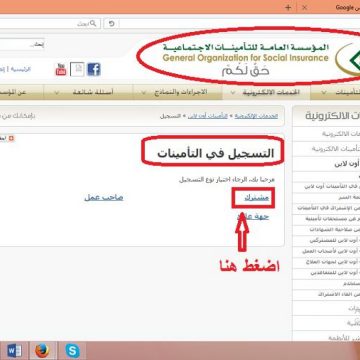Click the document icon beside Facebook
This screenshot has height=360, width=360.
(77, 69)
